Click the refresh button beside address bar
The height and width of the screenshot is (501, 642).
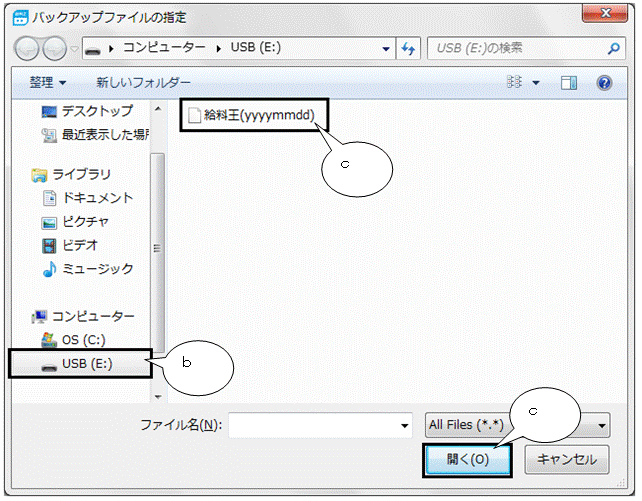click(408, 49)
